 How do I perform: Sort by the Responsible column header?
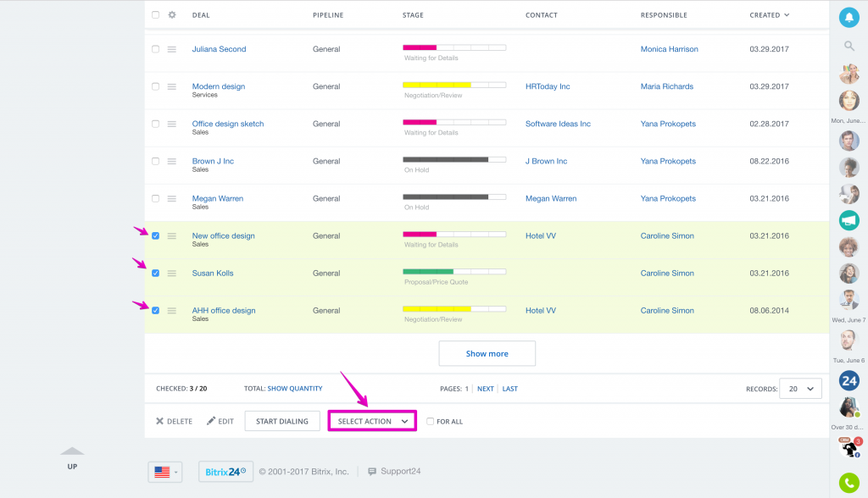point(664,15)
